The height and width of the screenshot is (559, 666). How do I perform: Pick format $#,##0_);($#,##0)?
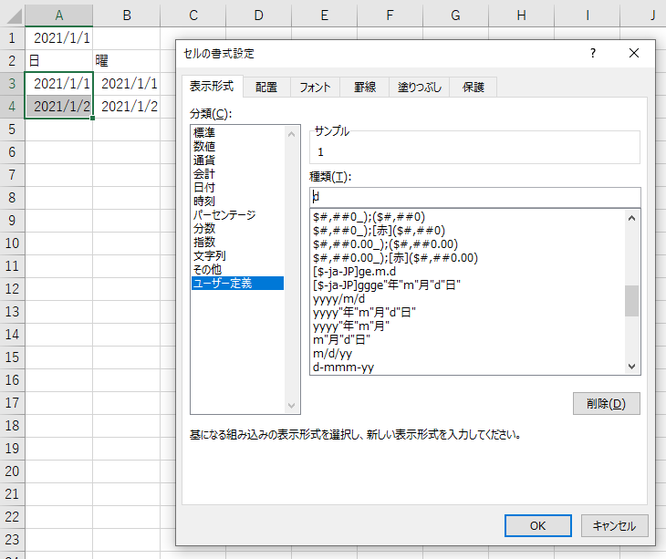(x=369, y=217)
